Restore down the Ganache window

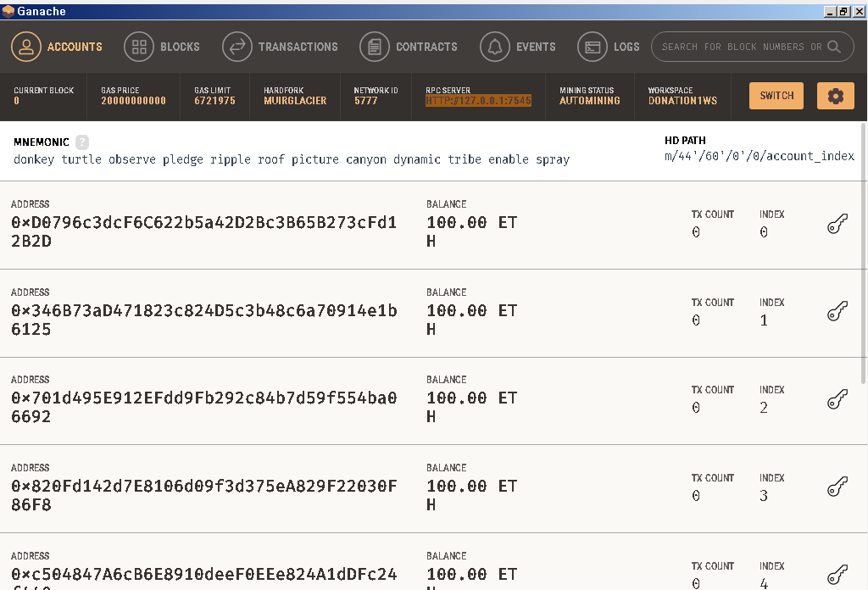click(843, 12)
